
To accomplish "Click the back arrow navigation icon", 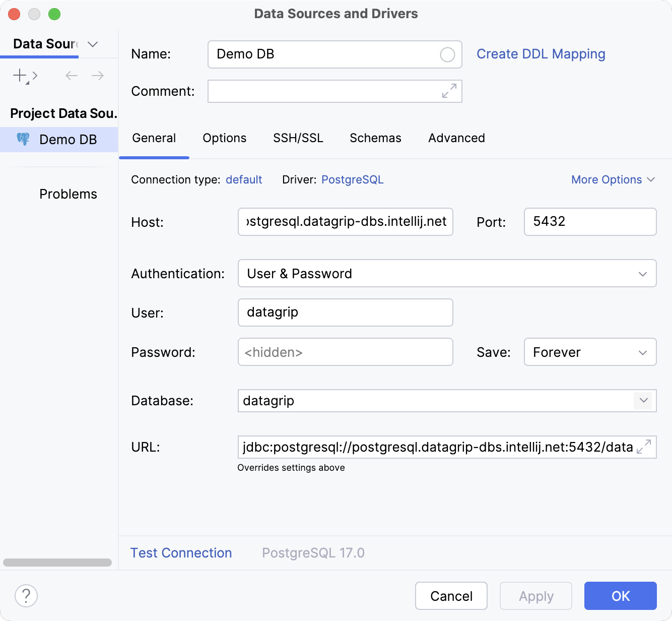I will (x=71, y=75).
